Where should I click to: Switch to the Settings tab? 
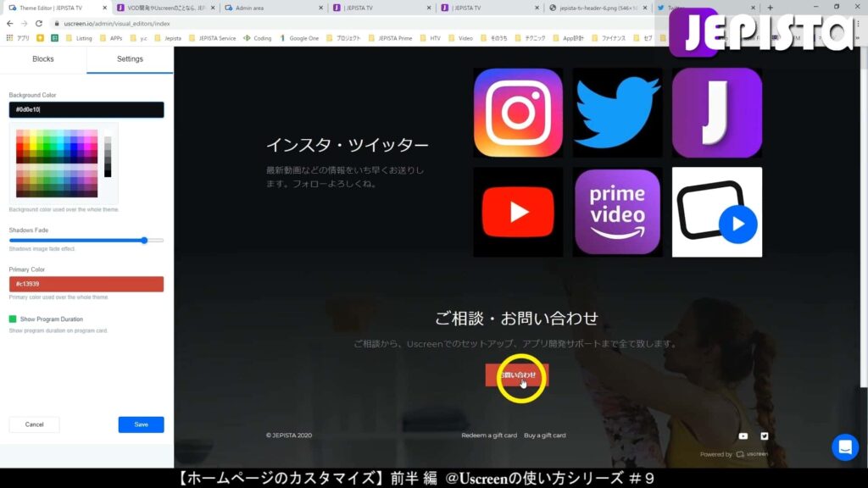(130, 59)
